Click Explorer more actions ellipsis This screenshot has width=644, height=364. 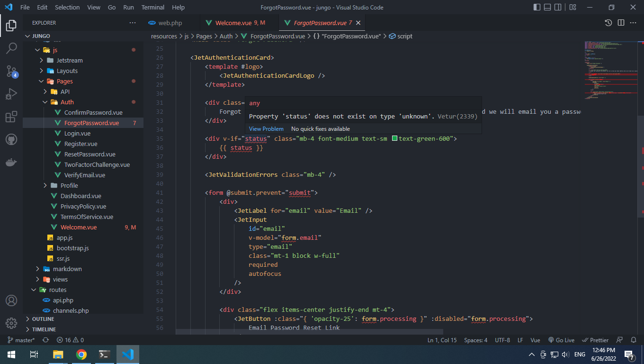(133, 23)
